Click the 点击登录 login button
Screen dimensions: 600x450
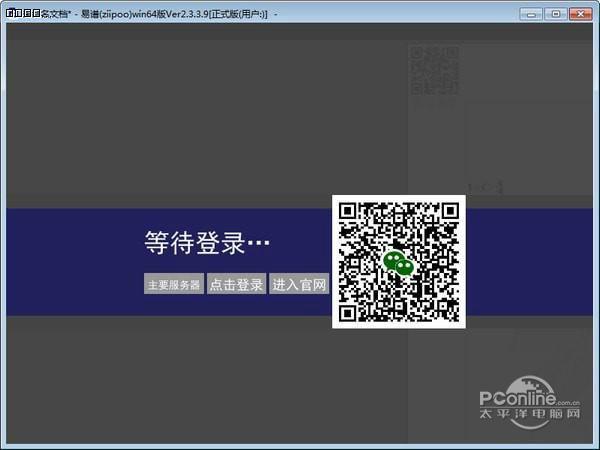pos(236,284)
